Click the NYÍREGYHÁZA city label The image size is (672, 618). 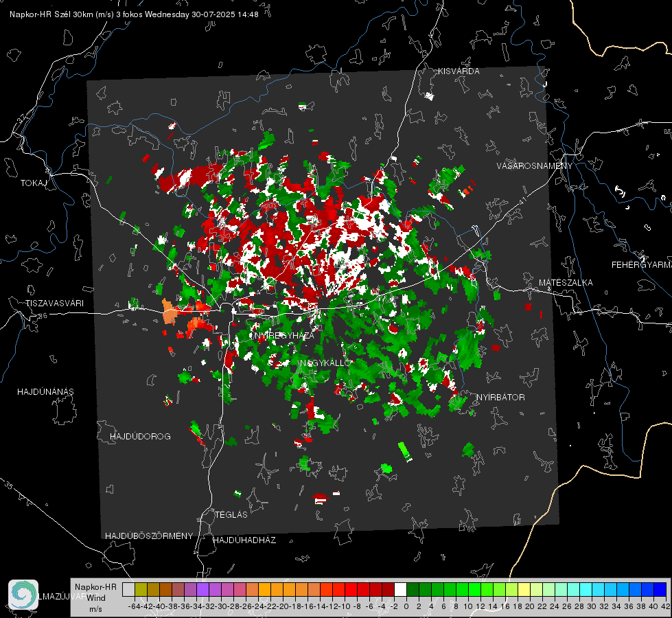pos(284,335)
